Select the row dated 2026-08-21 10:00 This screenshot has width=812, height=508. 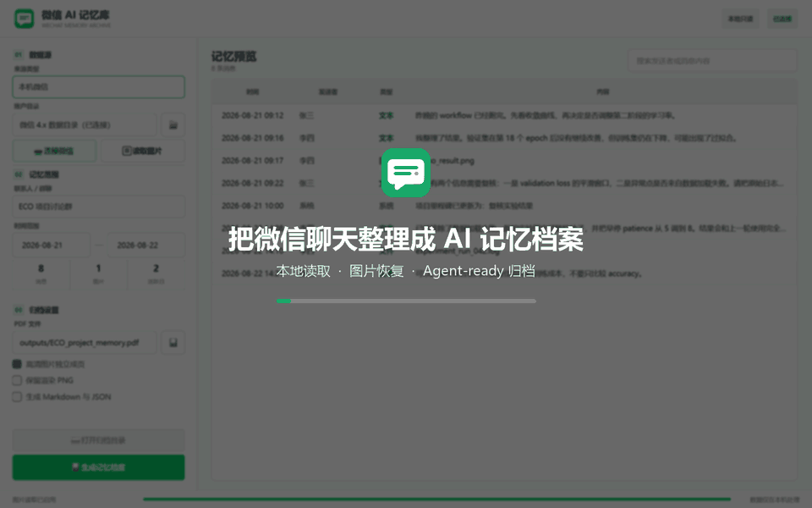click(x=504, y=206)
